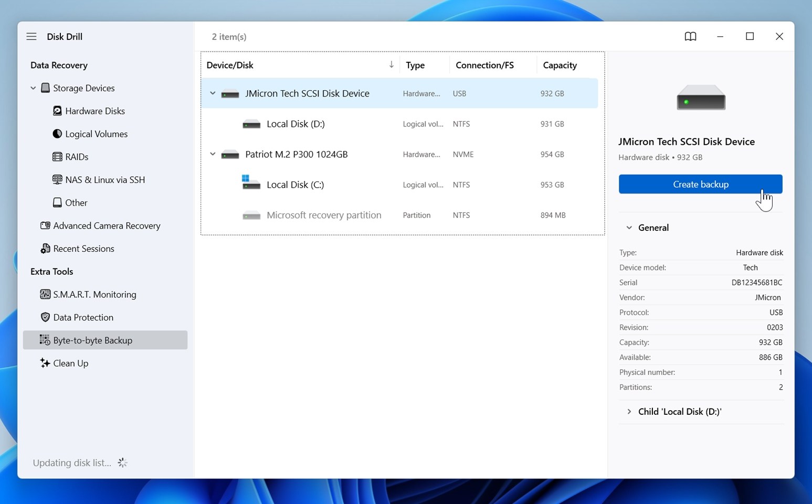
Task: Expand Child 'Local Disk (D:)' section
Action: tap(629, 412)
